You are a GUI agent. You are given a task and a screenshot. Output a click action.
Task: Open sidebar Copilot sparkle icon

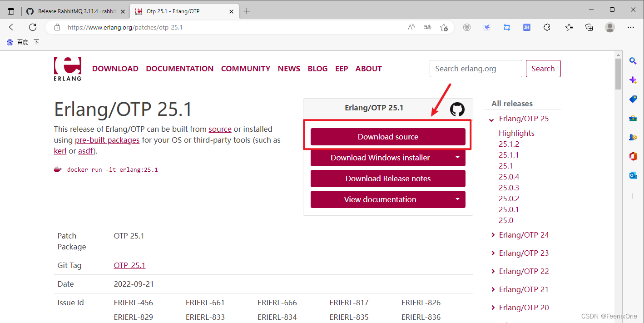(633, 80)
